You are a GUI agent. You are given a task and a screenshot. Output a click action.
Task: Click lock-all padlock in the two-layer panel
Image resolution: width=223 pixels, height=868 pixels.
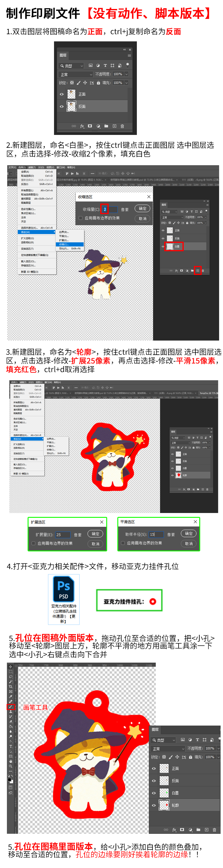[x=98, y=83]
